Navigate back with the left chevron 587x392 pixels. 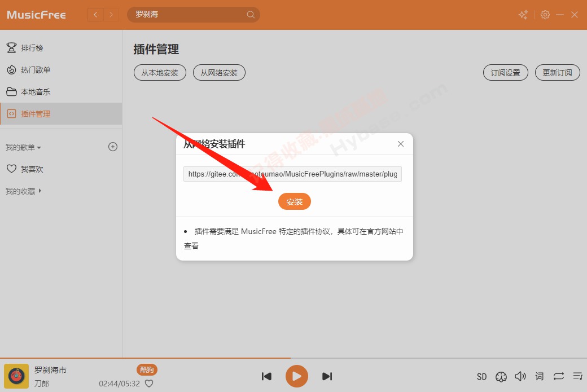point(95,15)
